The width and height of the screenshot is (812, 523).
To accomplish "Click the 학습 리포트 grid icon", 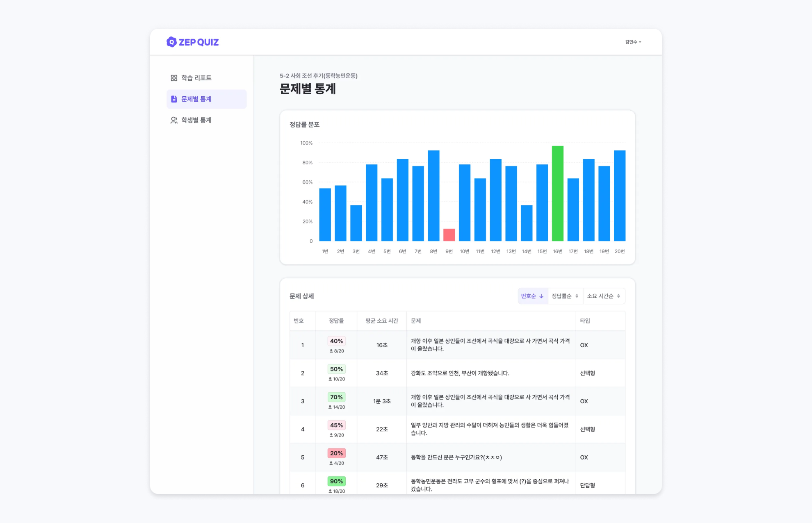I will tap(174, 78).
